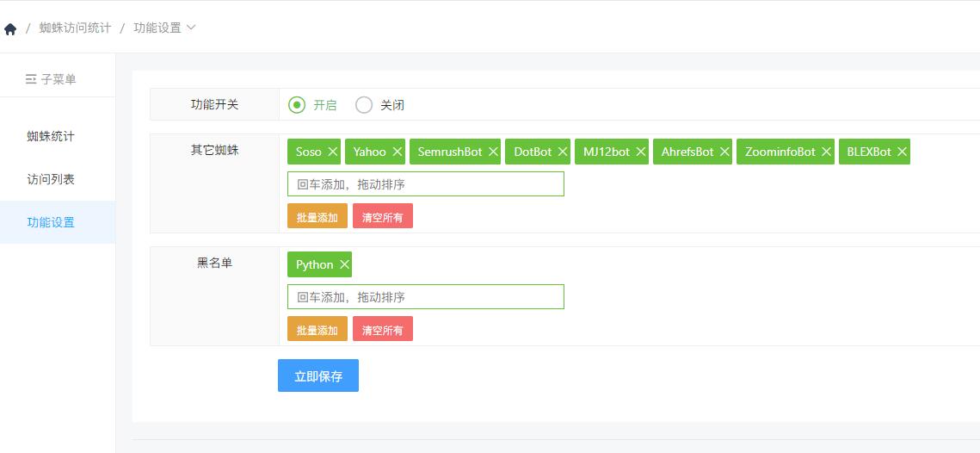
Task: Select the 开启 radio button
Action: (297, 105)
